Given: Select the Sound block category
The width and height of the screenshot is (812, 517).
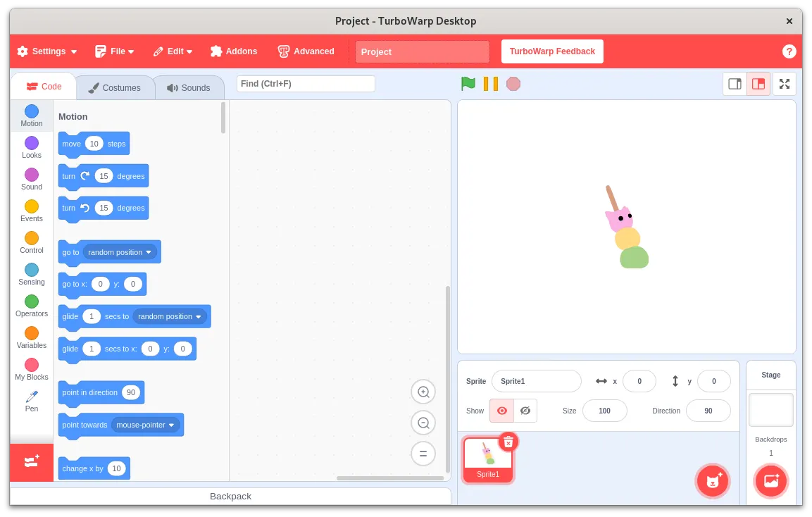Looking at the screenshot, I should click(32, 179).
